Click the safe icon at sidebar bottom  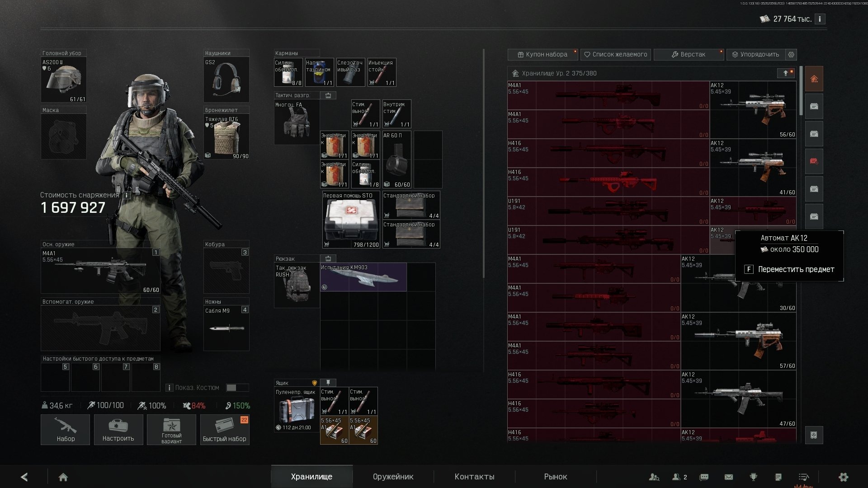[814, 435]
